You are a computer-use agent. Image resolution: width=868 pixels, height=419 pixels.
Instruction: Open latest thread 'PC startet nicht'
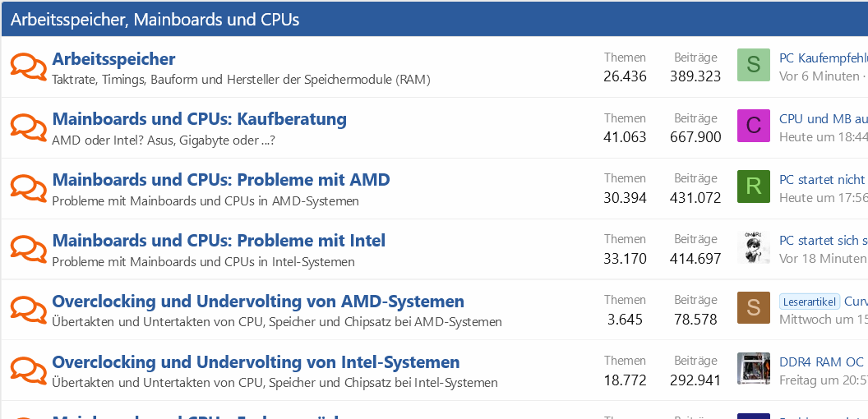coord(822,179)
